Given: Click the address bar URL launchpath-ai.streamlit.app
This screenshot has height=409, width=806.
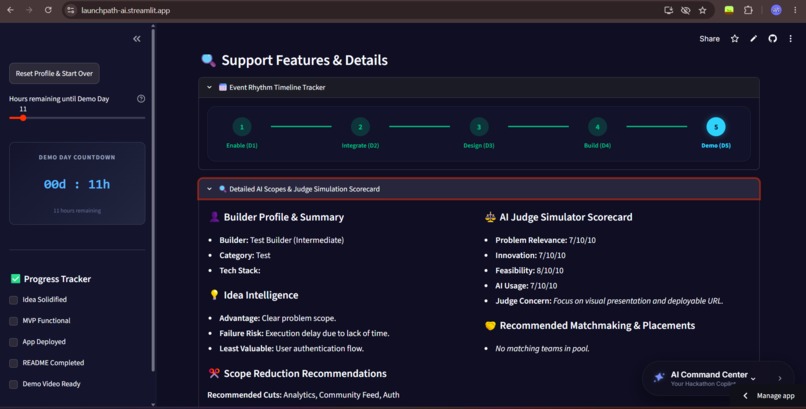Looking at the screenshot, I should click(x=125, y=10).
